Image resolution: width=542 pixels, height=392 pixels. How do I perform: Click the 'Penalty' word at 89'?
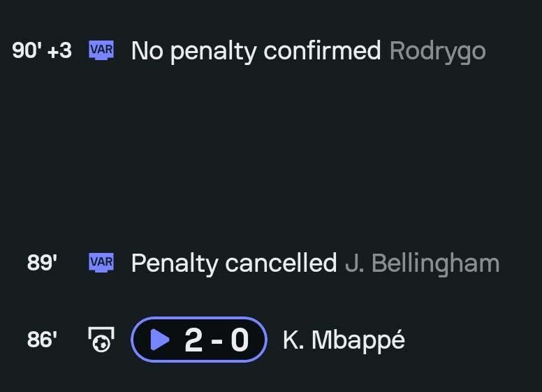(x=175, y=263)
